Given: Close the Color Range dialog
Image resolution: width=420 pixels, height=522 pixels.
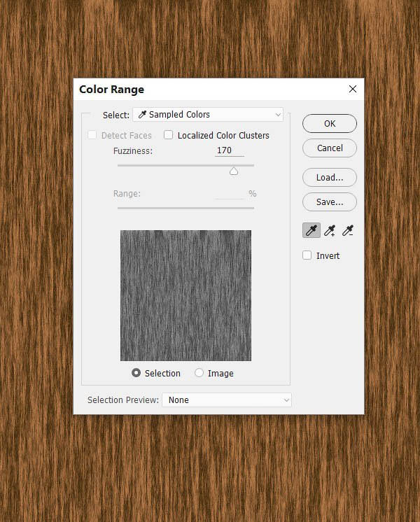Looking at the screenshot, I should [353, 89].
